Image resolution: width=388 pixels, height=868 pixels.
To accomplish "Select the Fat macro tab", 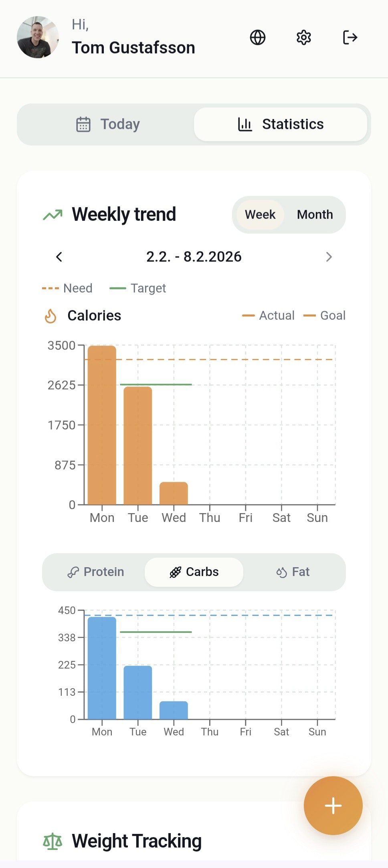I will point(293,572).
